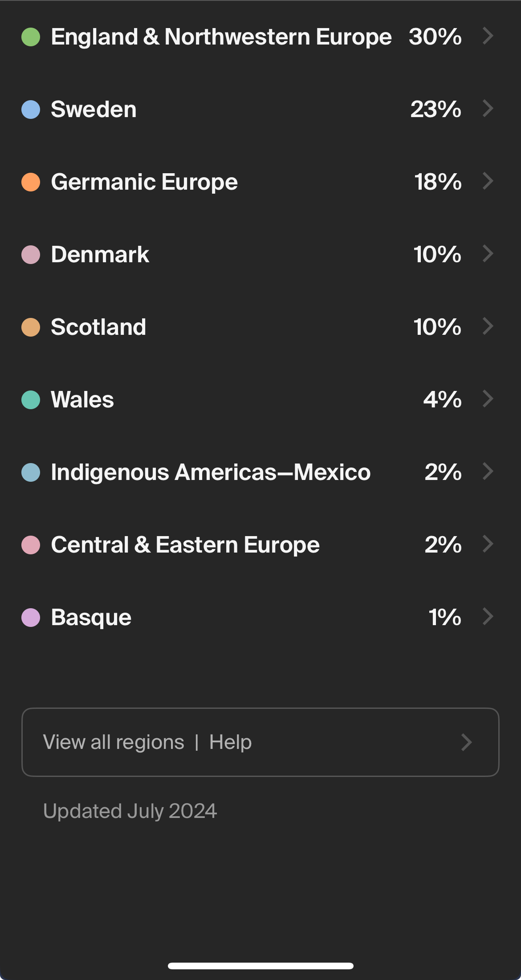521x980 pixels.
Task: Select the Central & Eastern Europe entry
Action: [x=185, y=545]
